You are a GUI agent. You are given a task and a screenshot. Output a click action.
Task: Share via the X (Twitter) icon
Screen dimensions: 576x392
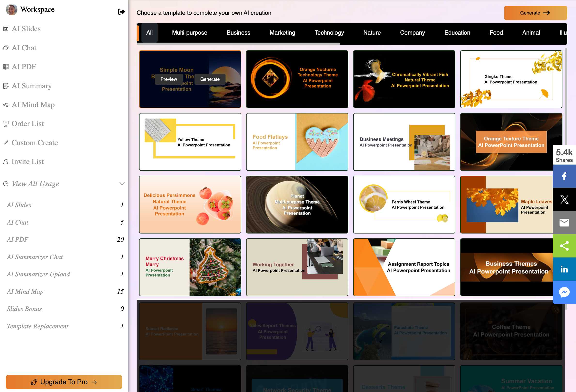(564, 200)
